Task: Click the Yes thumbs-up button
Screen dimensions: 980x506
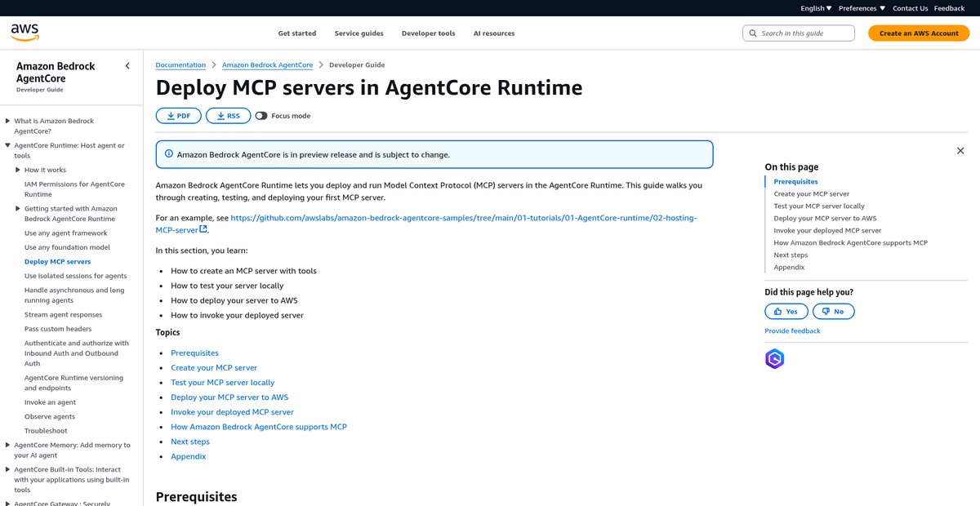Action: 786,311
